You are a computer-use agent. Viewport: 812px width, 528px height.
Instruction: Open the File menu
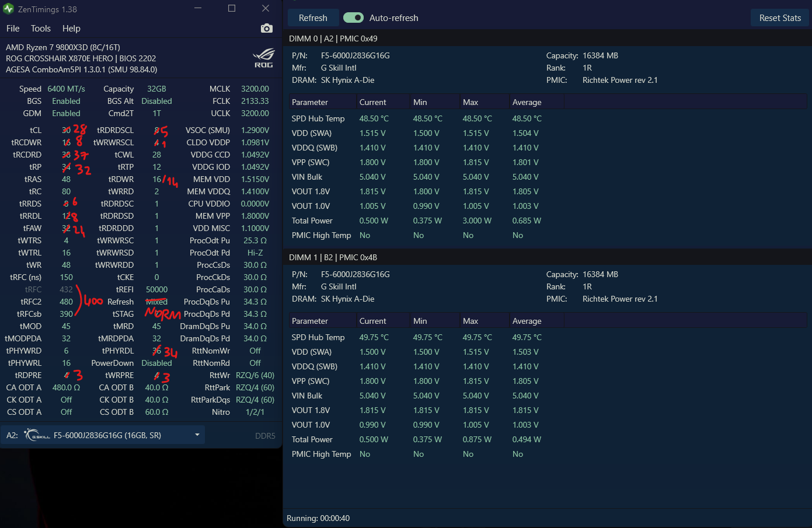click(x=13, y=28)
